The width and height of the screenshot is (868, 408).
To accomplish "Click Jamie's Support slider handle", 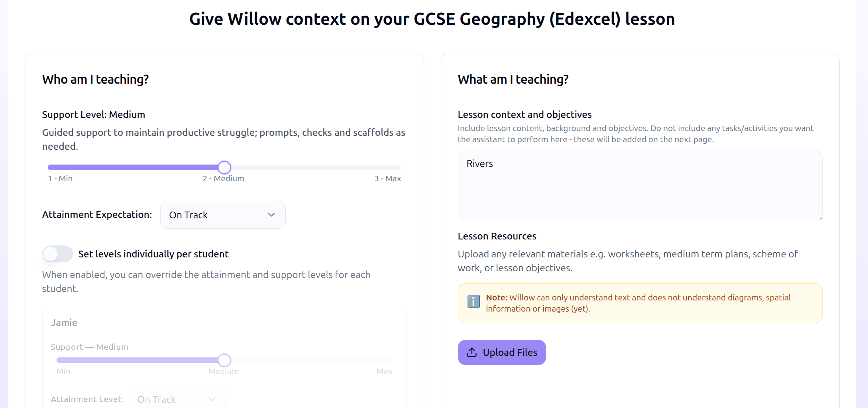I will 224,360.
